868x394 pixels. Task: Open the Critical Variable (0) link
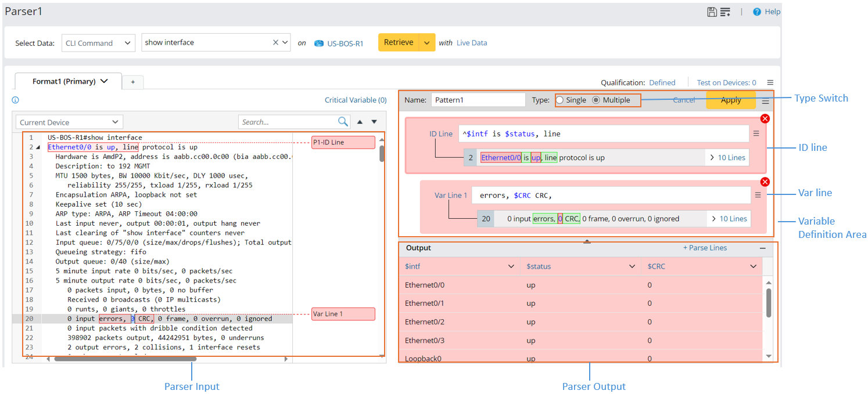[356, 100]
